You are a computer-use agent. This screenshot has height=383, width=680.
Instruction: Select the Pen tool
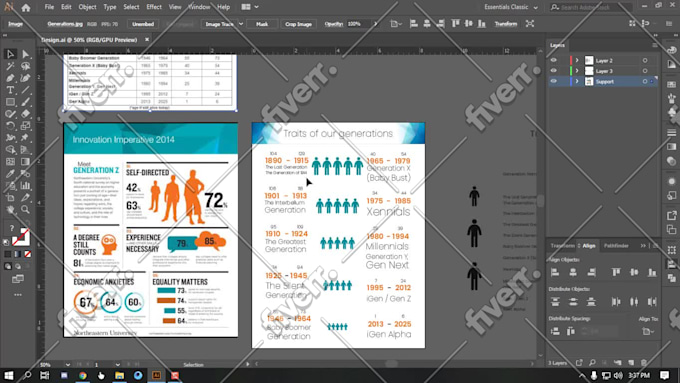pyautogui.click(x=10, y=78)
